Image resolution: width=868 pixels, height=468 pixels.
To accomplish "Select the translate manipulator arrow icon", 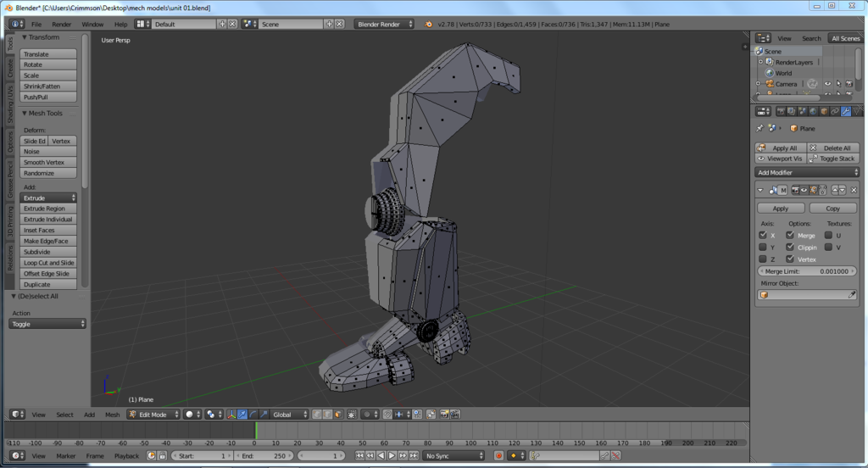I will 242,415.
